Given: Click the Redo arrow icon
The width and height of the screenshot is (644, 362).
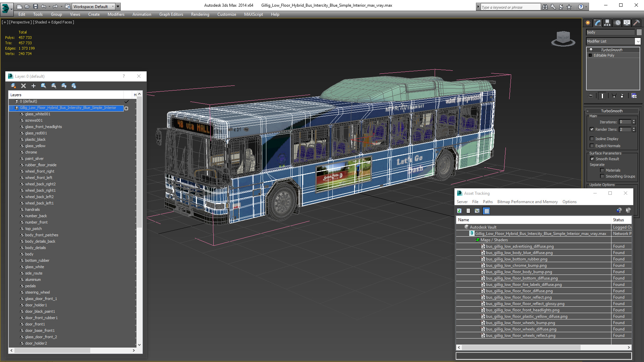Looking at the screenshot, I should click(55, 6).
